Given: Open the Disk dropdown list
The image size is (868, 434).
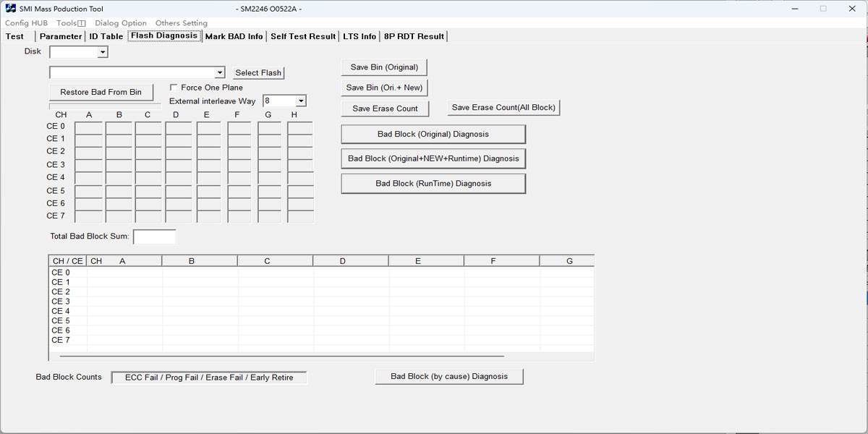Looking at the screenshot, I should (102, 52).
